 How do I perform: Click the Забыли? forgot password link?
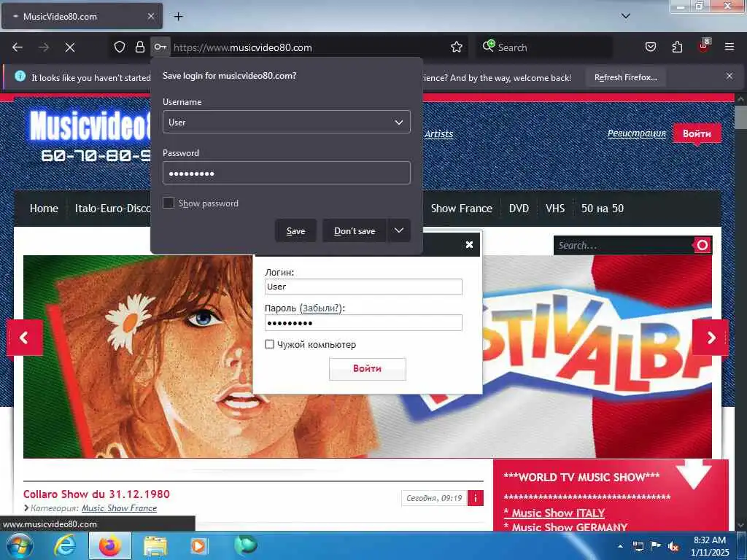tap(321, 308)
